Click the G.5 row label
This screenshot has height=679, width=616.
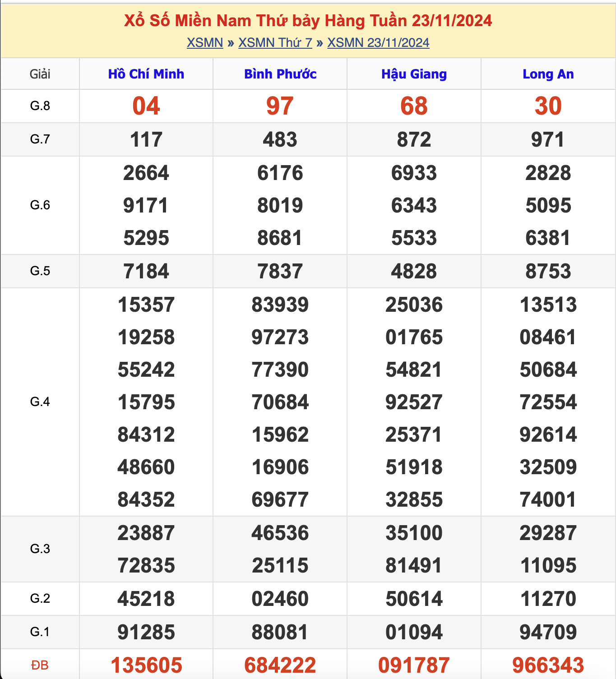pos(40,271)
